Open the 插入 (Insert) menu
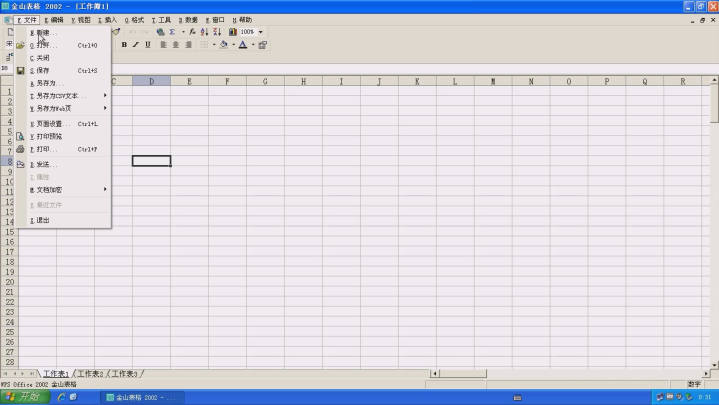719x405 pixels. 107,20
